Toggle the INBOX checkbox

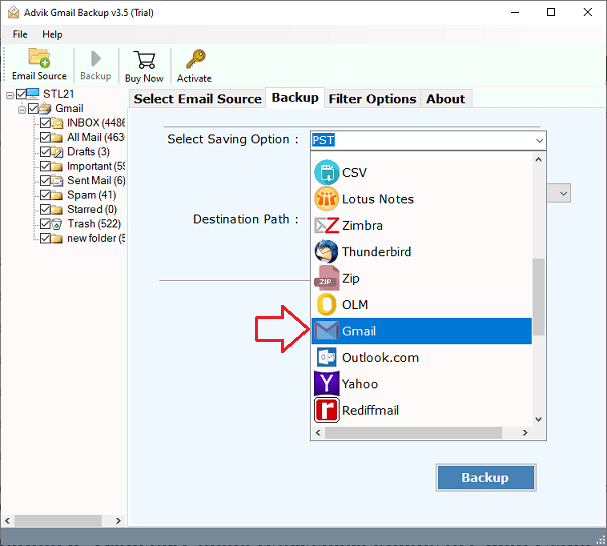[45, 123]
